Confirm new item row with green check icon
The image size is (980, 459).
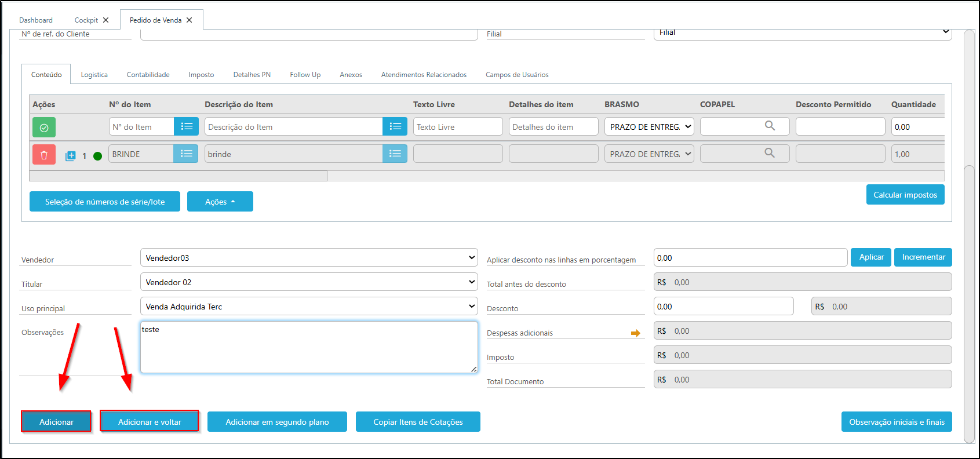pyautogui.click(x=44, y=128)
